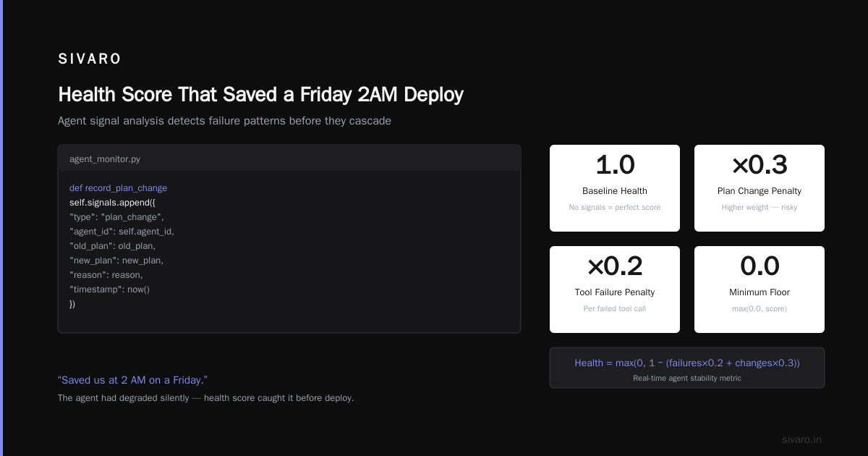Image resolution: width=868 pixels, height=456 pixels.
Task: Click the "Saved us at 2 AM" quote
Action: (x=132, y=380)
